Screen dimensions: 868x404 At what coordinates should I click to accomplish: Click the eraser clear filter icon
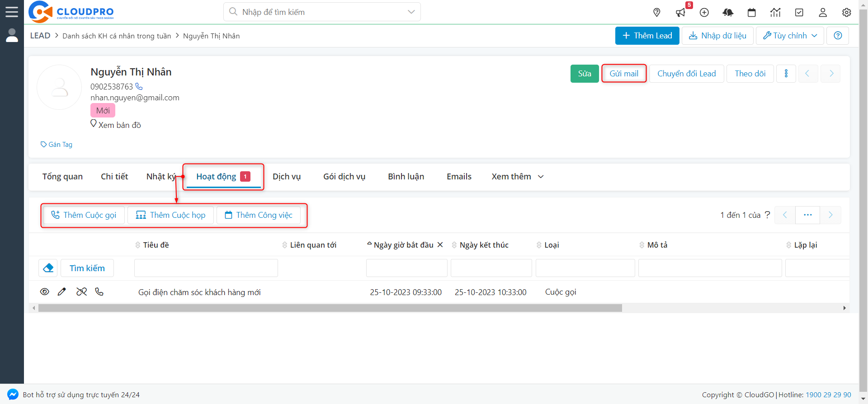point(48,268)
